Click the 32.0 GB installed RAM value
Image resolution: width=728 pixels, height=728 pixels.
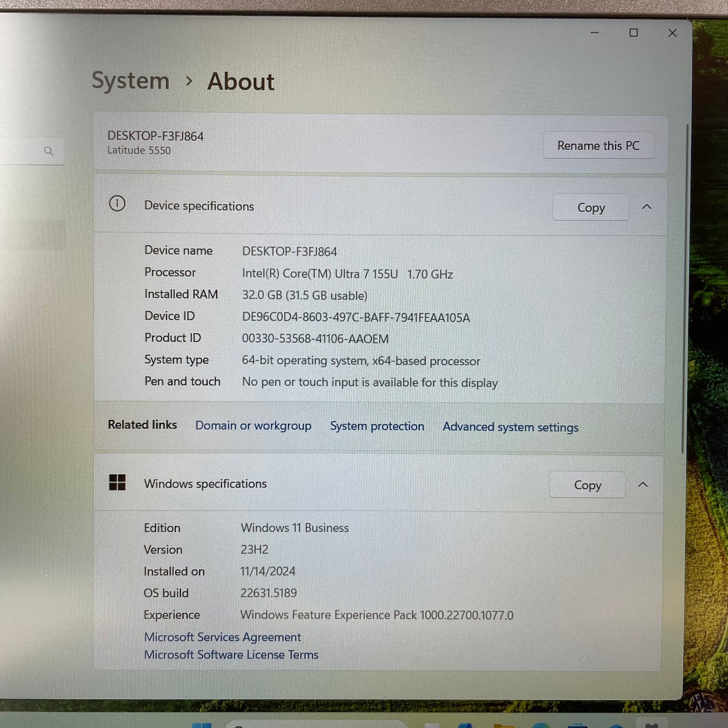(x=304, y=296)
